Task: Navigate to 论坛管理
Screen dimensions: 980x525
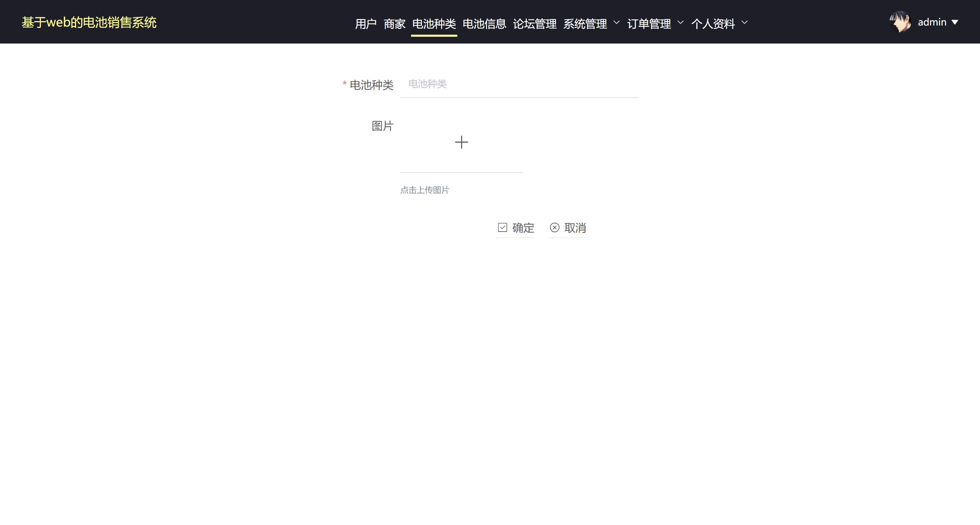Action: pos(535,23)
